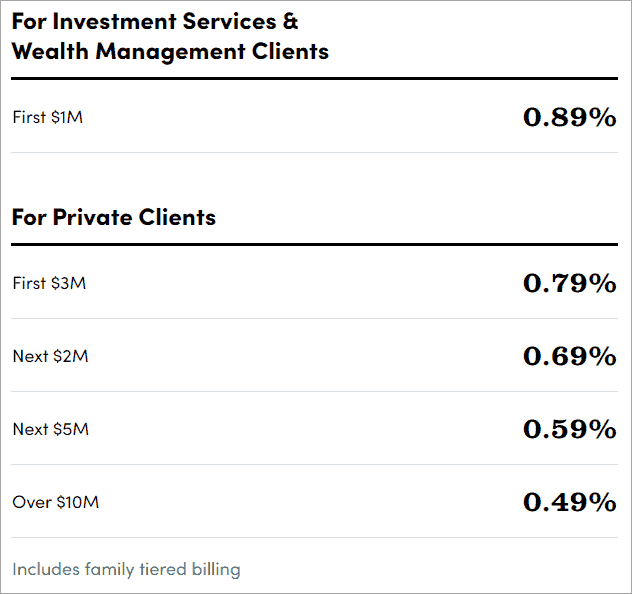Viewport: 632px width, 594px height.
Task: Click the thick rule under the Private Clients heading
Action: (x=315, y=244)
